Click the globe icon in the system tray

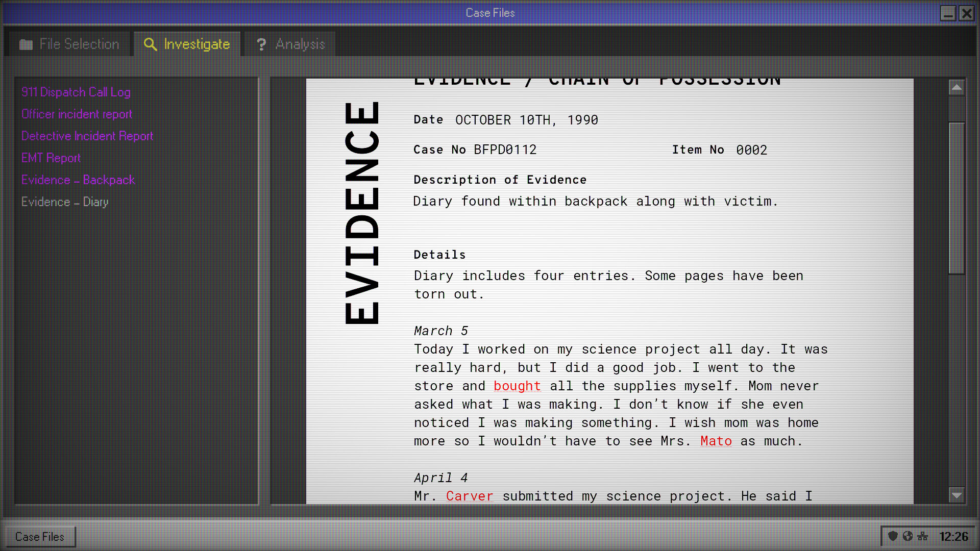pos(908,536)
